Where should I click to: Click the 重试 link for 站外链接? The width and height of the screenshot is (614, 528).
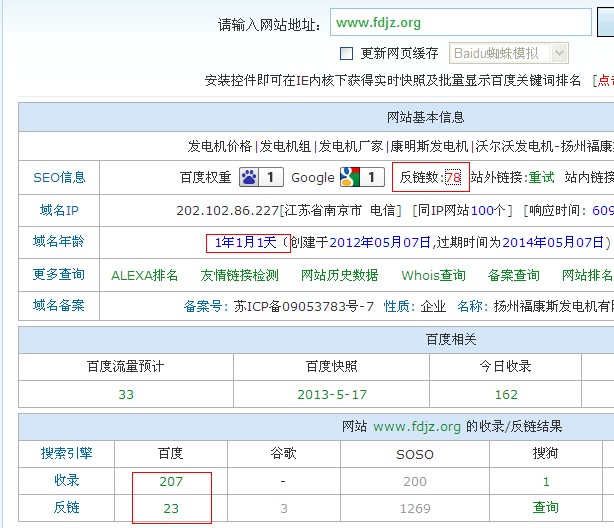tap(541, 177)
